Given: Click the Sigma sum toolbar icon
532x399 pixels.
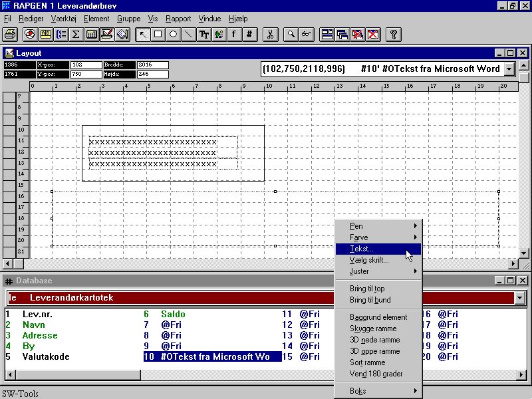Looking at the screenshot, I should click(76, 34).
